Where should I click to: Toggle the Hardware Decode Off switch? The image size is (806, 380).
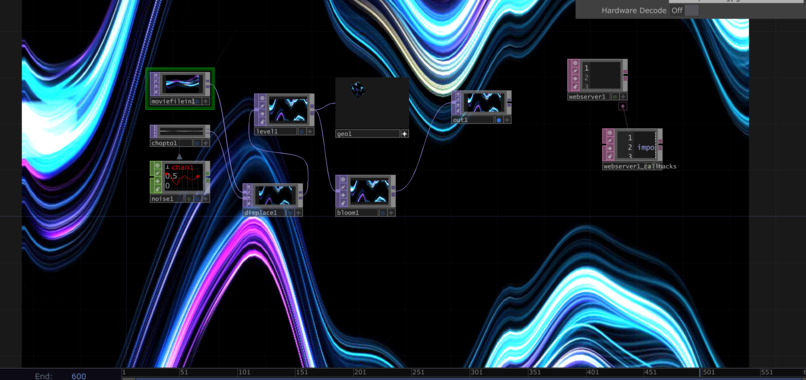pyautogui.click(x=685, y=10)
